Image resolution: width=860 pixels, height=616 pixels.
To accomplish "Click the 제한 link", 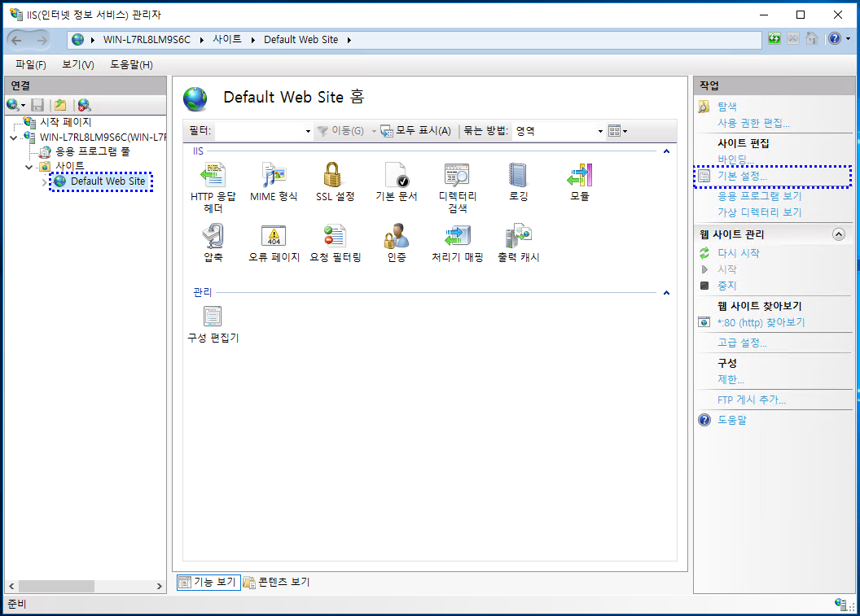I will [731, 379].
